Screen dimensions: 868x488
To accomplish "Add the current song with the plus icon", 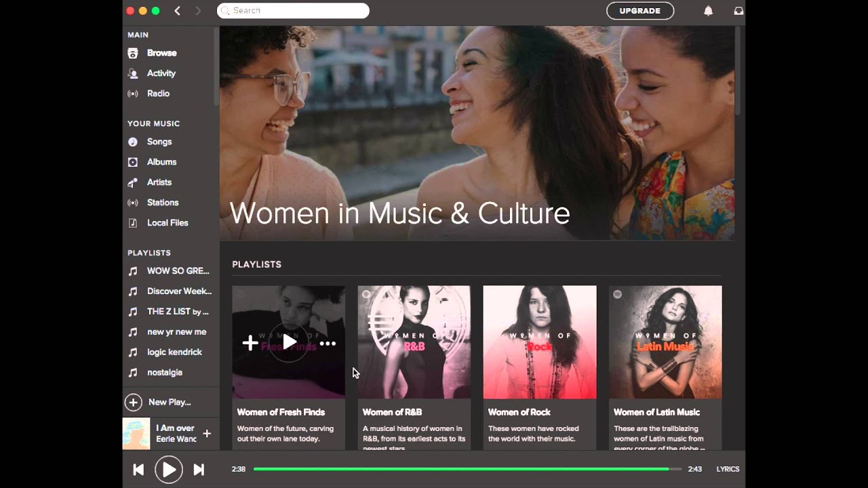I will (207, 434).
